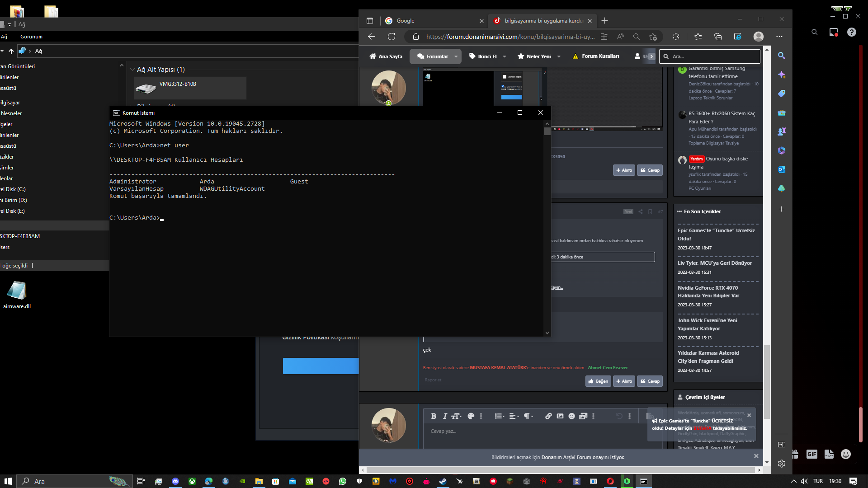The image size is (868, 488).
Task: Expand Neler Yeni menu dropdown arrow
Action: (559, 56)
